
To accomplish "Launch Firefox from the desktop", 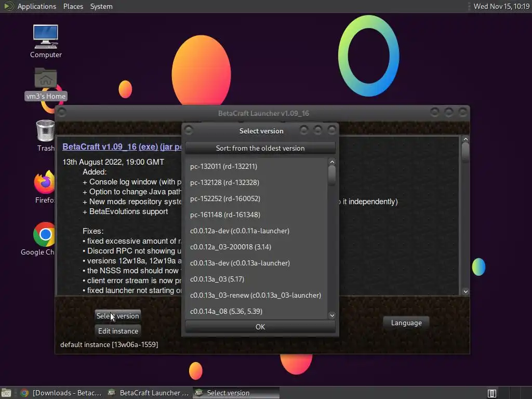I will tap(45, 187).
